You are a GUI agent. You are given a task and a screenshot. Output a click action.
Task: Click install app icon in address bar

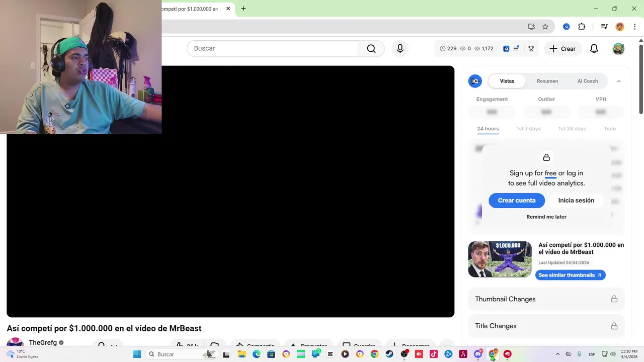tap(531, 27)
